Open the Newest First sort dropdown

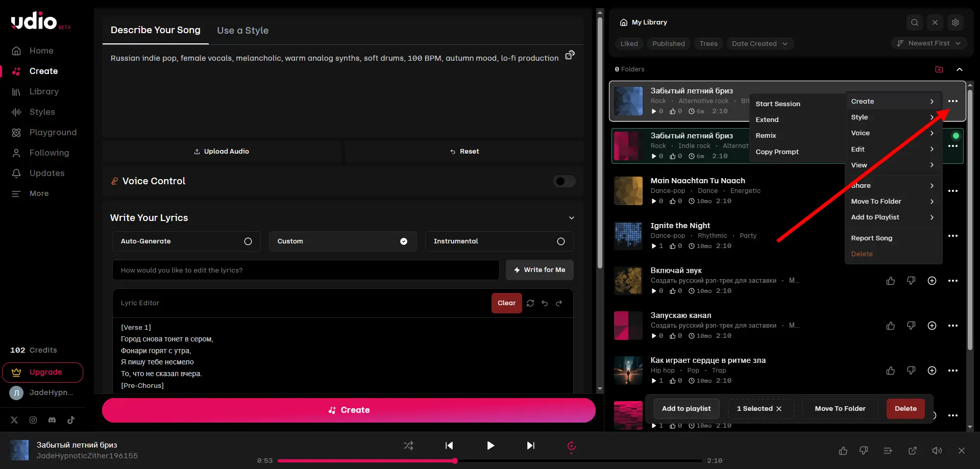click(929, 43)
